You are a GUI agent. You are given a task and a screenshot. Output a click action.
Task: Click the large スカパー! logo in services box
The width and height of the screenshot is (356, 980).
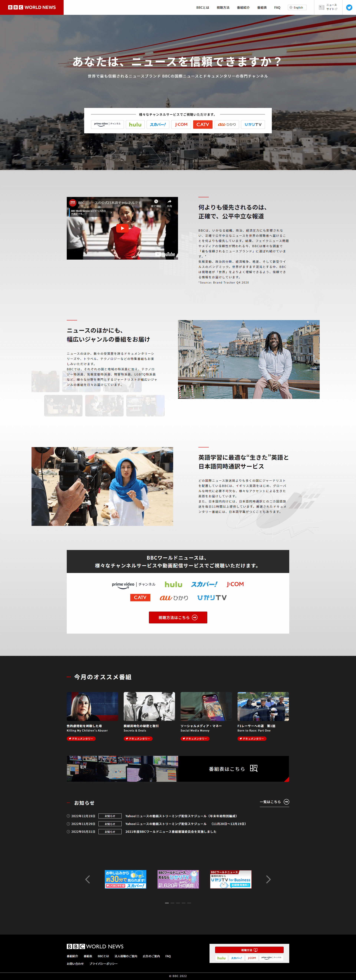[x=204, y=584]
